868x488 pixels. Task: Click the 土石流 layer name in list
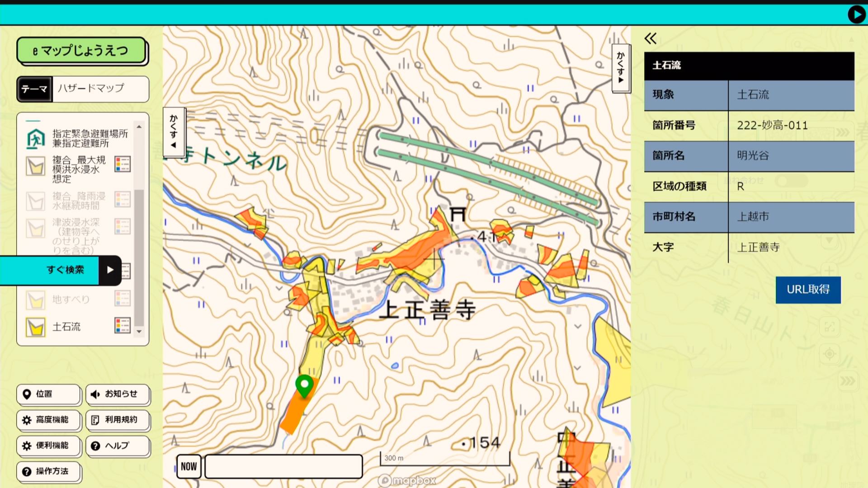66,327
